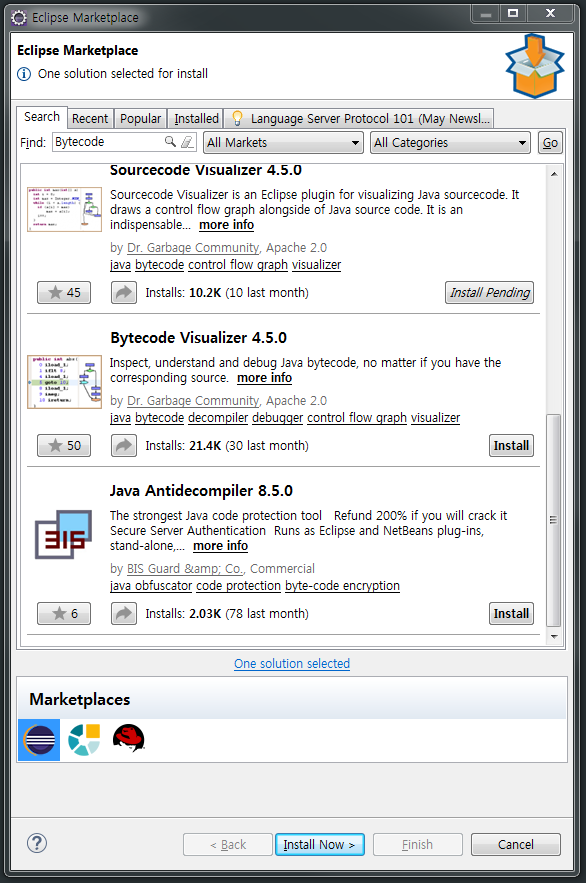Click the debugger tag under Bytecode Visualizer
The width and height of the screenshot is (586, 883).
pos(278,418)
